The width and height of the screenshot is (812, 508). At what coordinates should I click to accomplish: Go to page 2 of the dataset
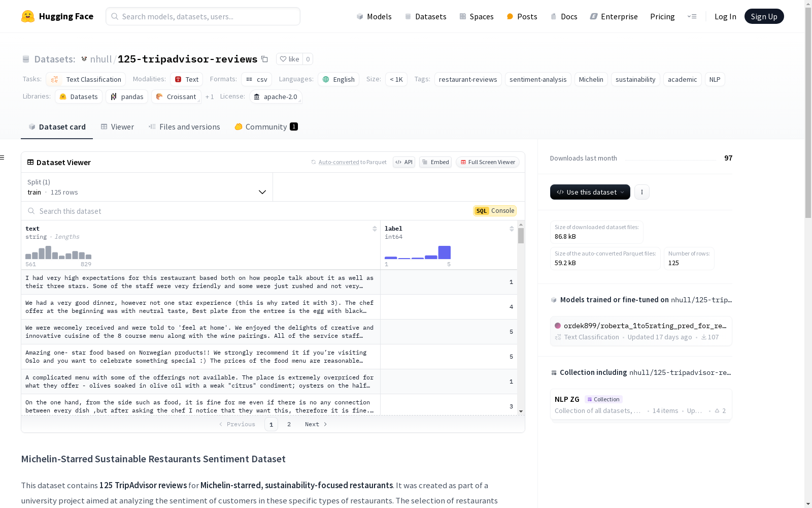click(x=289, y=424)
